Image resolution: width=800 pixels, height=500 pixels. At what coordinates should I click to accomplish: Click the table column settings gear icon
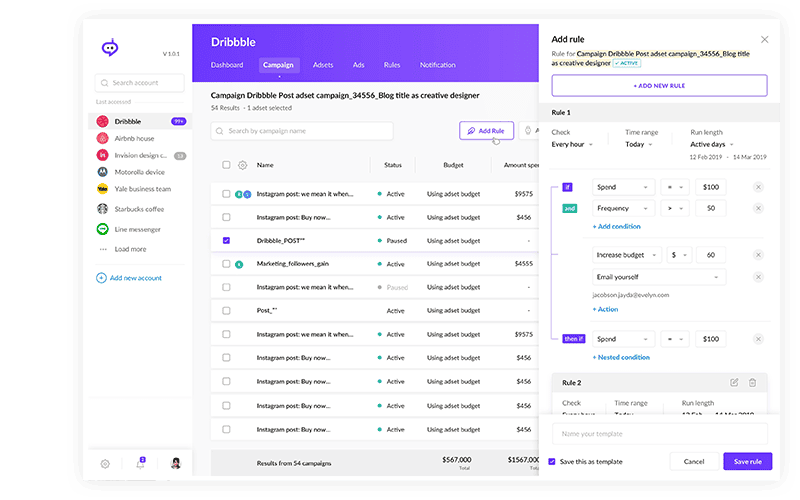(242, 165)
